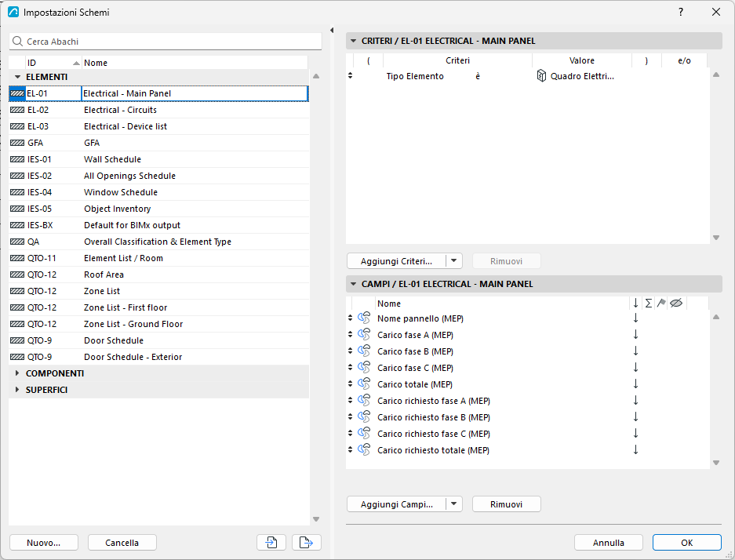Click the schedule icon for IES-BX
The height and width of the screenshot is (560, 735).
coord(17,225)
